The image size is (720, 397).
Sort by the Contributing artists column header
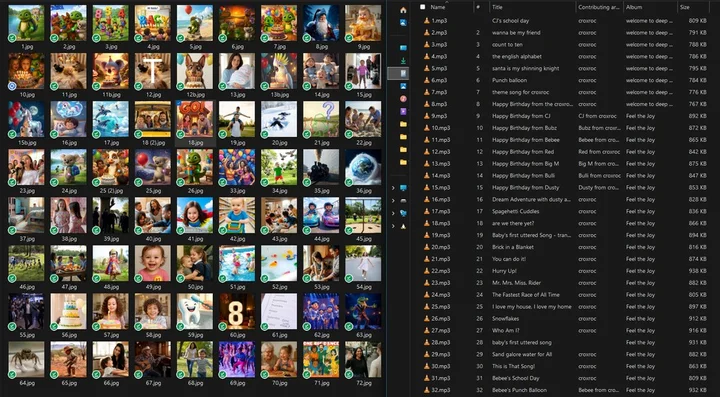(599, 7)
